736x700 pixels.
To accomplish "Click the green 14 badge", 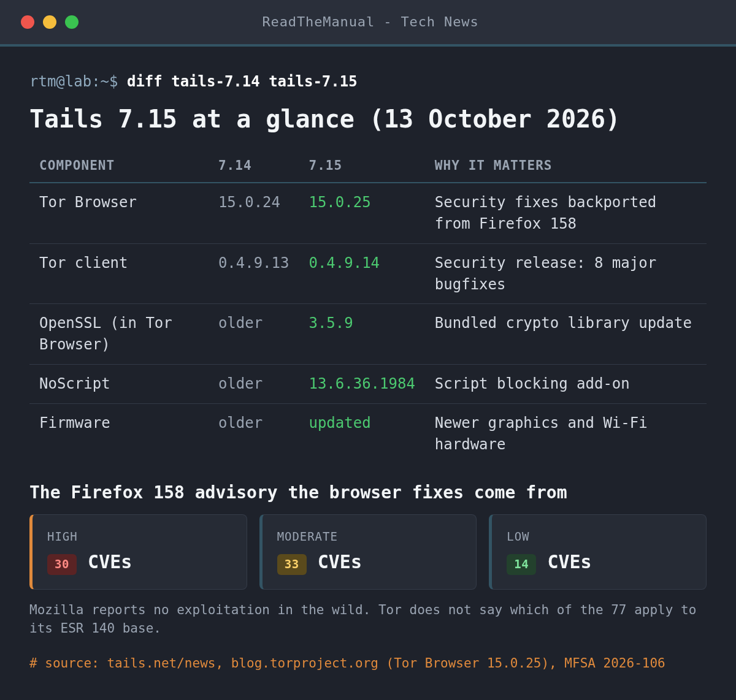I will (521, 565).
